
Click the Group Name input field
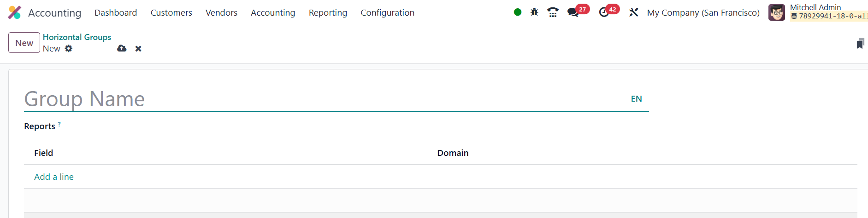click(323, 99)
